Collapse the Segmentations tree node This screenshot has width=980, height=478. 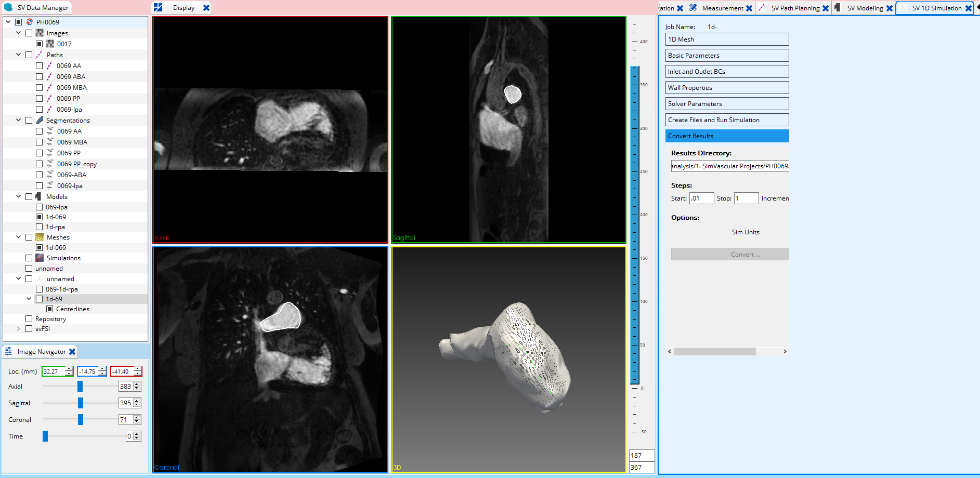(19, 120)
